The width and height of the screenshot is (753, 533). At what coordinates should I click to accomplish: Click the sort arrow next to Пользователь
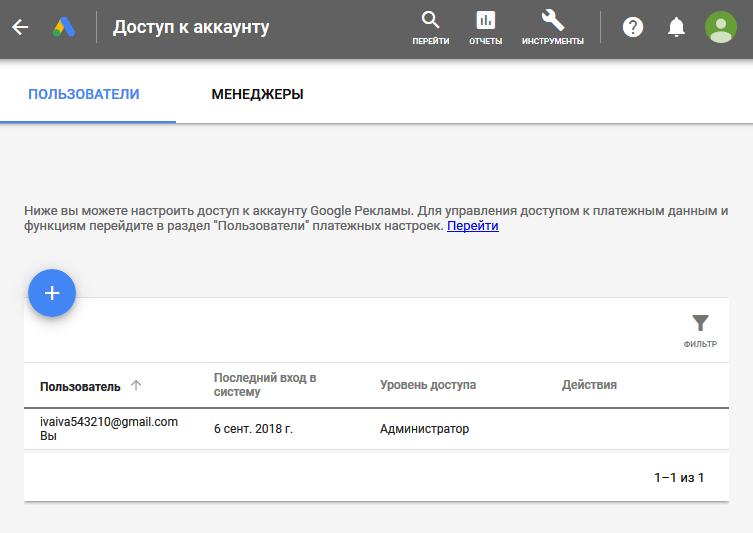click(x=136, y=385)
